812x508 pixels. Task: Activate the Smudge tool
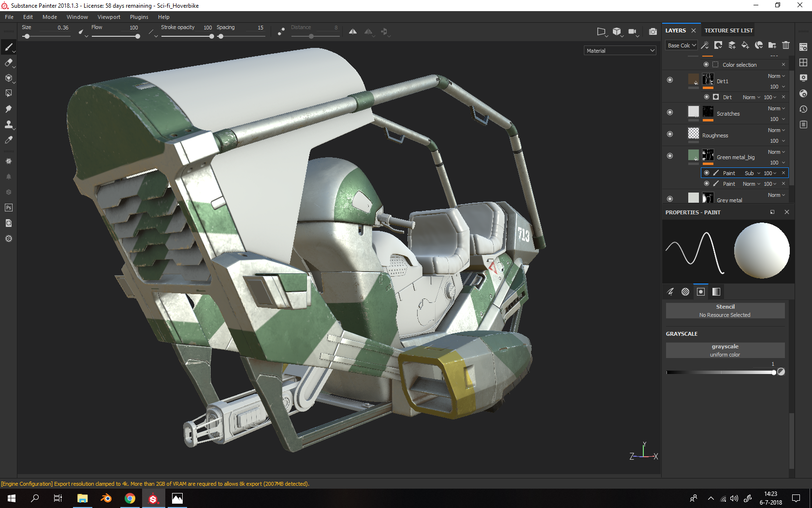point(8,109)
